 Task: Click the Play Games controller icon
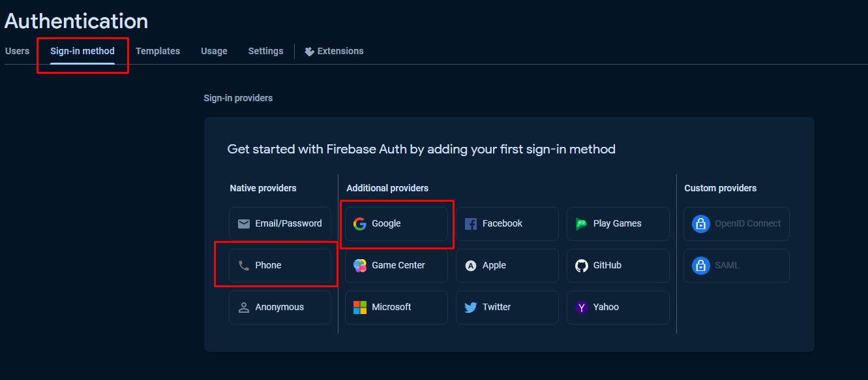coord(581,224)
